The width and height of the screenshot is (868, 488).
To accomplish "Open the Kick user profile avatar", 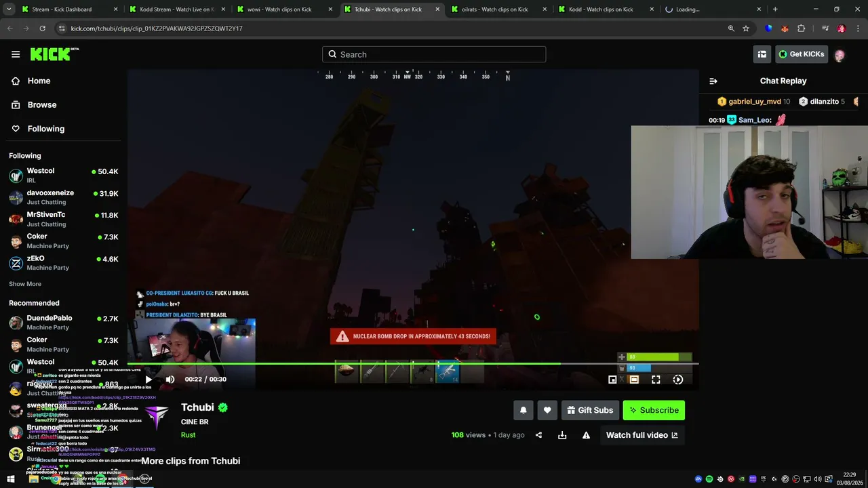I will point(840,55).
